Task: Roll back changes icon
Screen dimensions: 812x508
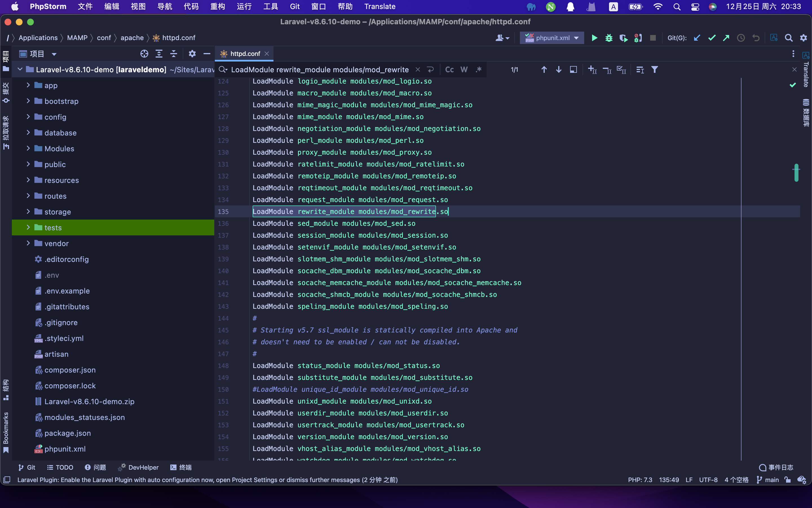Action: [756, 38]
